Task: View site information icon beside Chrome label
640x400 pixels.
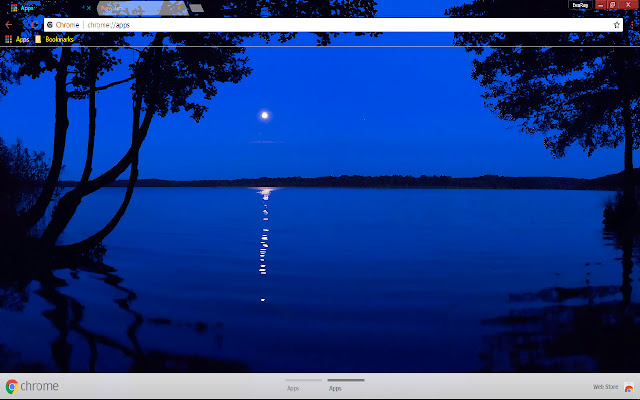Action: coord(50,25)
